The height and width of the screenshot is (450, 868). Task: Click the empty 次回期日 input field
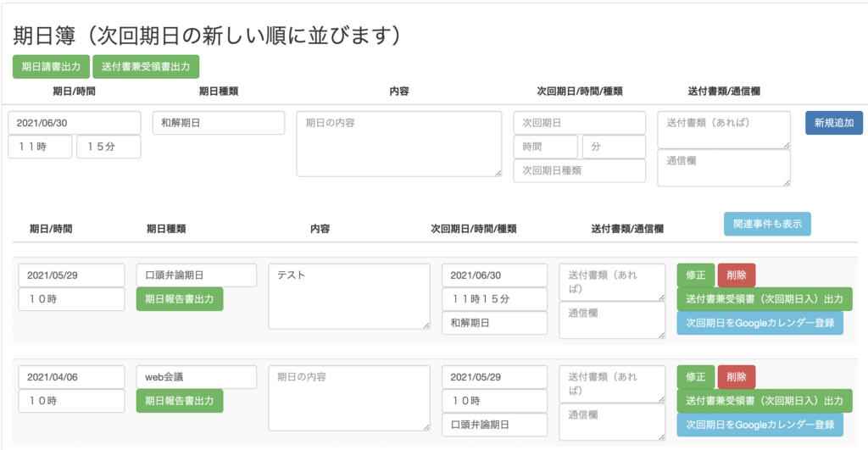pyautogui.click(x=579, y=123)
